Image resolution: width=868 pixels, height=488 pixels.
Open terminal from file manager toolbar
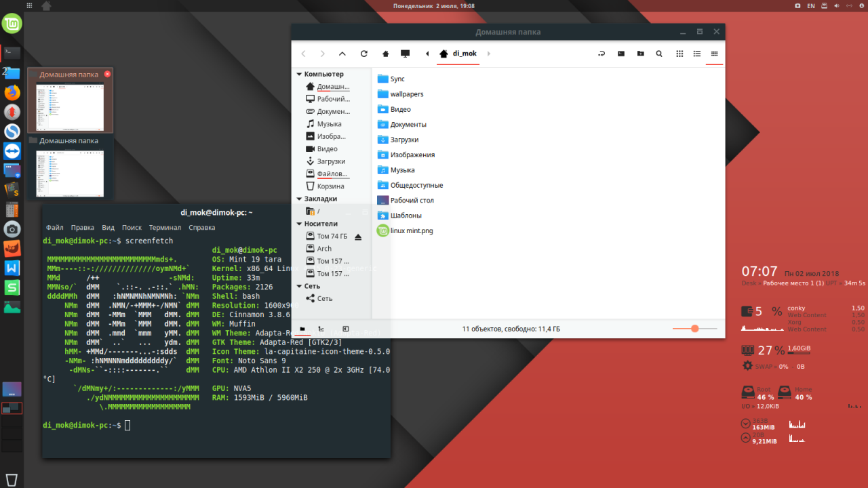620,54
